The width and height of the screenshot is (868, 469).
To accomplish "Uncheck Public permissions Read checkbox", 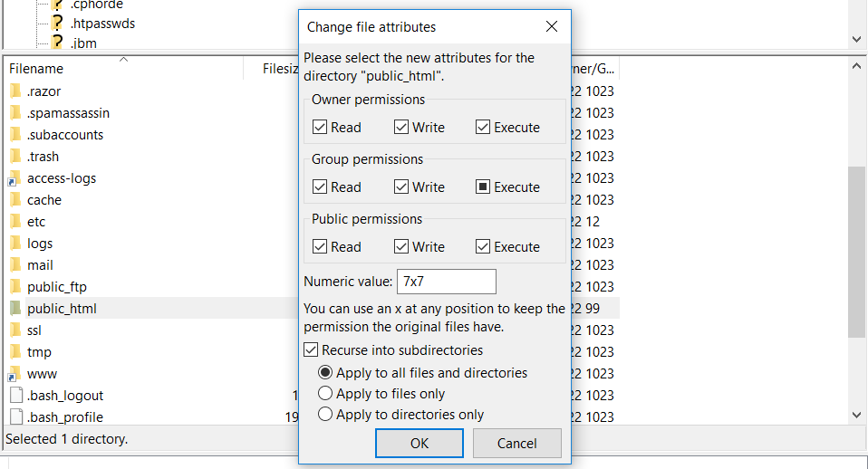I will (x=320, y=247).
